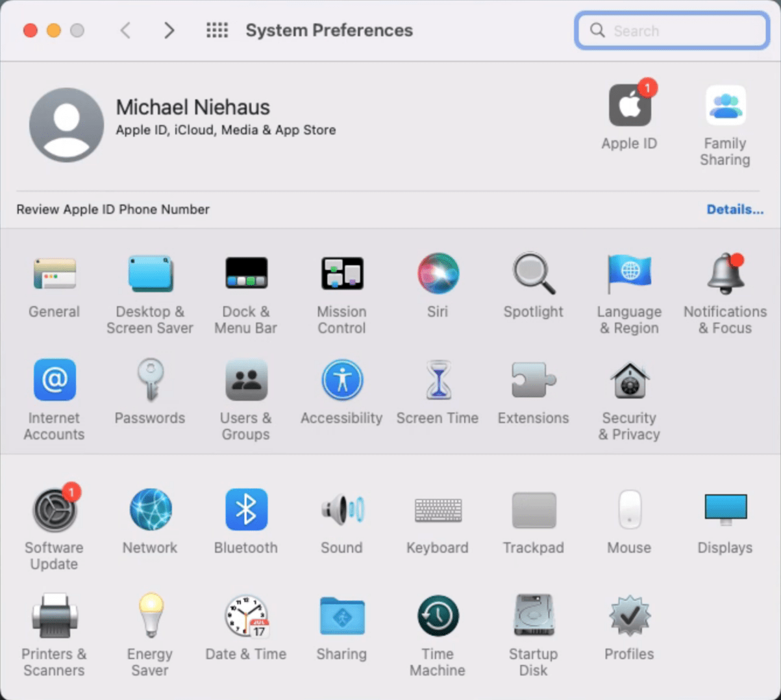The width and height of the screenshot is (781, 700).
Task: Launch the Displays settings pane
Action: (725, 511)
